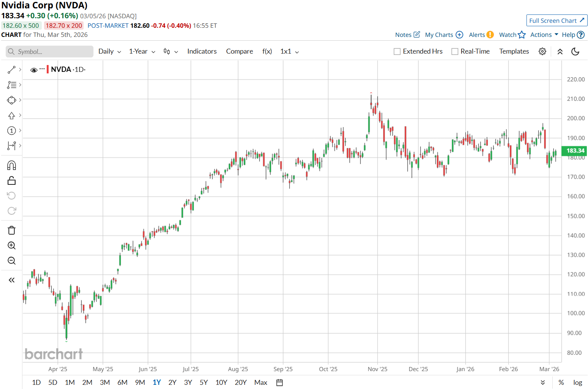Open the Actions dropdown menu
Screen dimensions: 588x389
544,35
